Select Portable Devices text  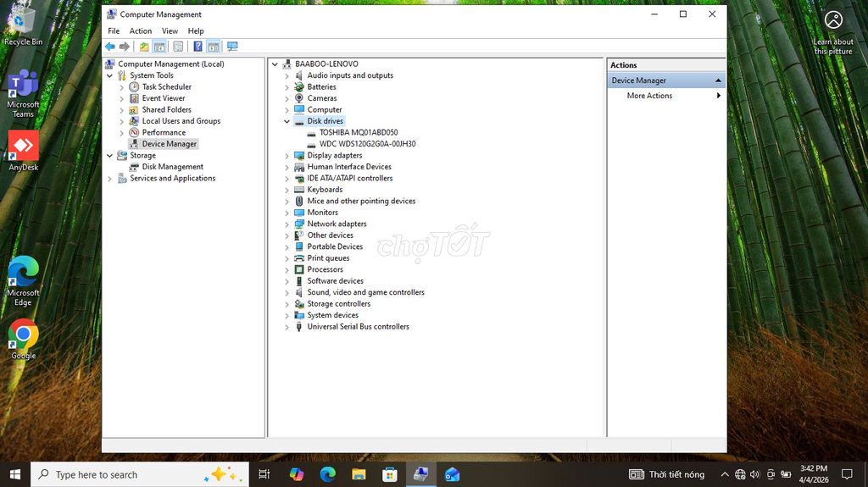[x=335, y=246]
